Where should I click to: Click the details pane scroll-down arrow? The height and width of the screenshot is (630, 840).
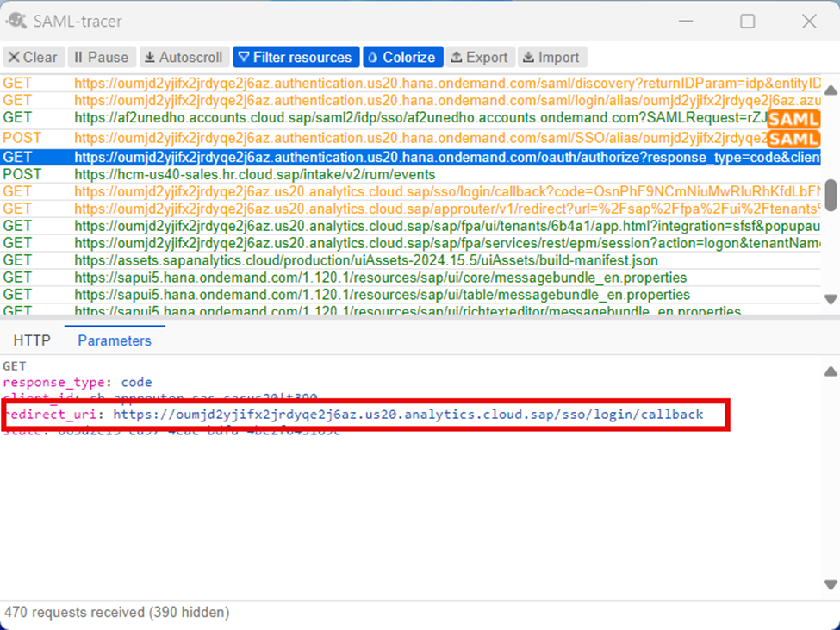[x=831, y=584]
